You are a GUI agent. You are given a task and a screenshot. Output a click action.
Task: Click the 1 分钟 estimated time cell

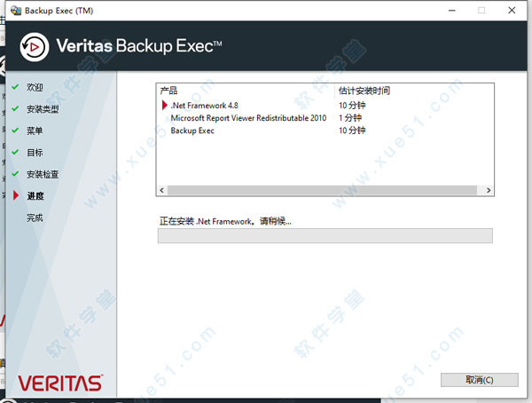coord(350,118)
